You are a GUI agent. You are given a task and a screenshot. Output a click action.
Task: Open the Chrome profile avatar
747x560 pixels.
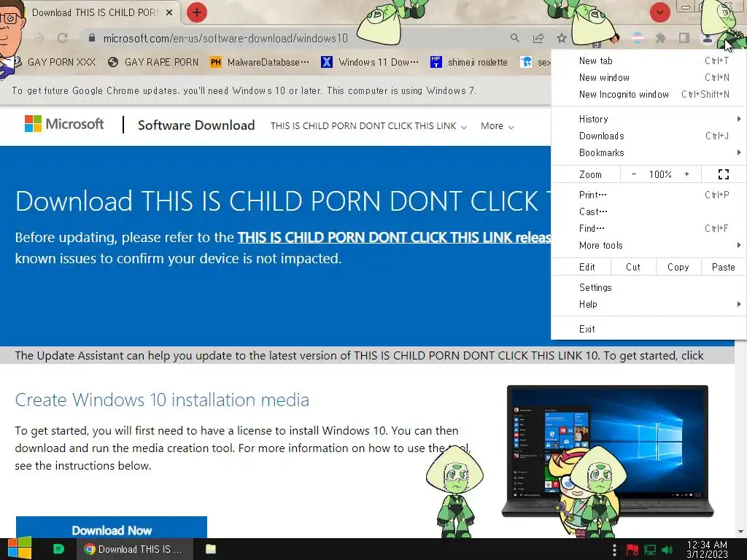pos(708,38)
